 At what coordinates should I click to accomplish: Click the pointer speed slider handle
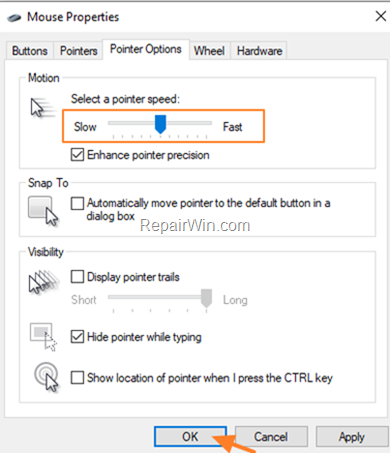[x=160, y=124]
